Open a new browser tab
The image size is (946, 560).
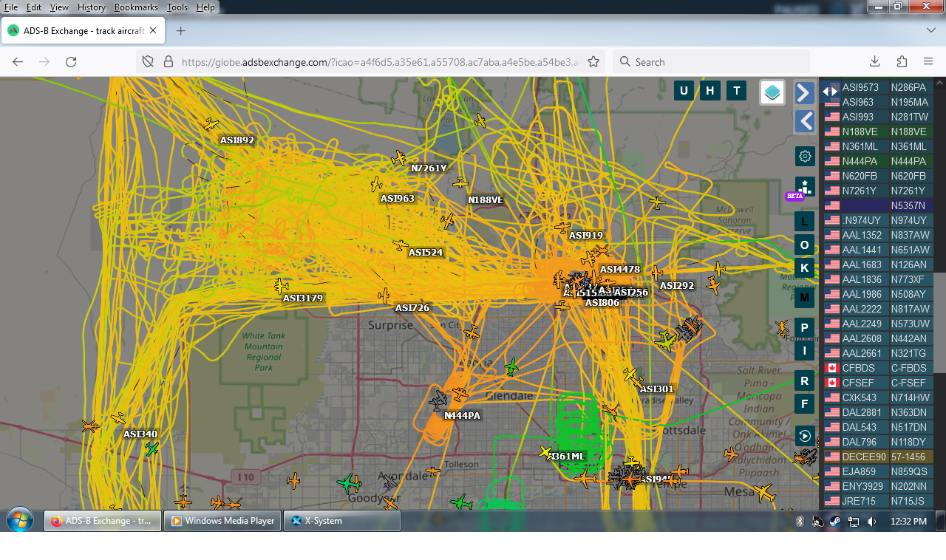click(x=180, y=31)
